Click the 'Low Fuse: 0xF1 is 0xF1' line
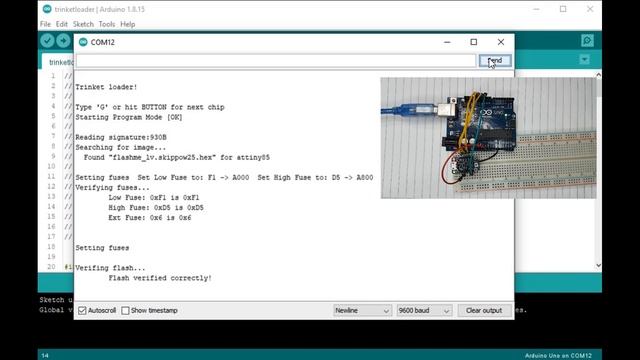Image resolution: width=640 pixels, height=360 pixels. (x=154, y=198)
